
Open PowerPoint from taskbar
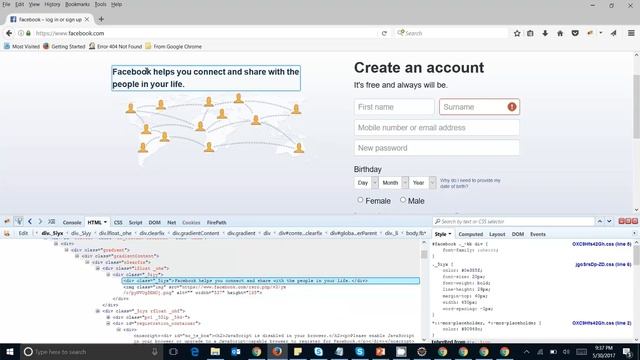pos(380,351)
